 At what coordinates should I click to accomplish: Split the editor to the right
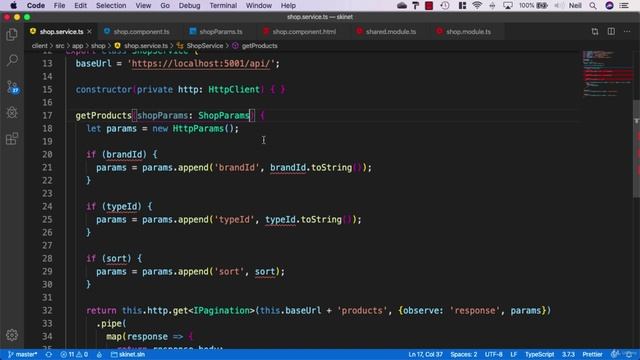[x=611, y=31]
